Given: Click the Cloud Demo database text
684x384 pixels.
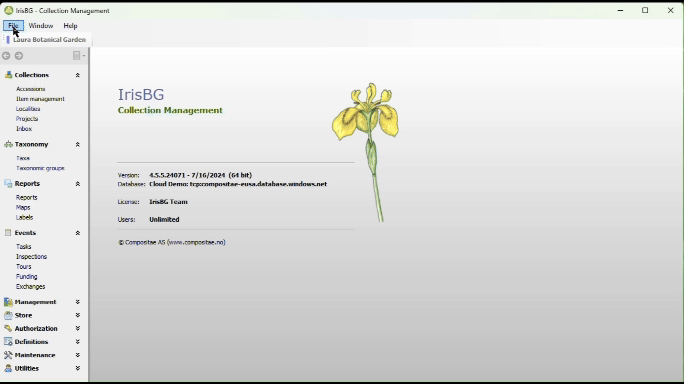Looking at the screenshot, I should point(238,184).
